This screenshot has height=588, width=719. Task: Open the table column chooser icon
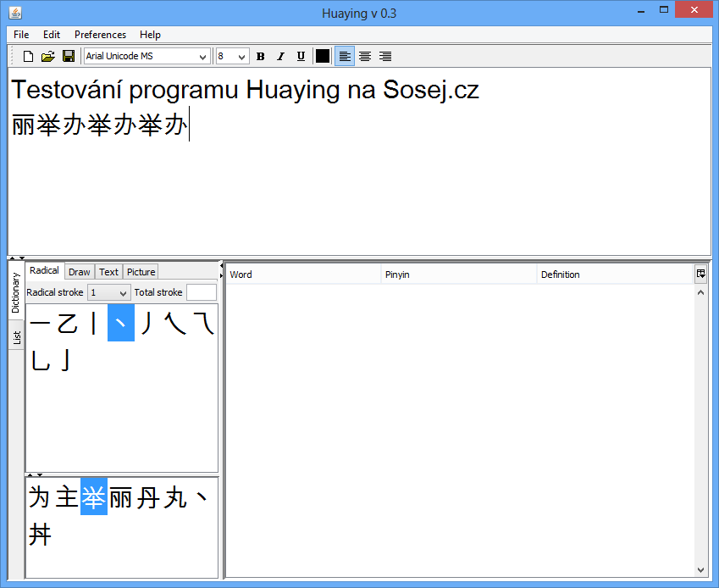pyautogui.click(x=700, y=274)
